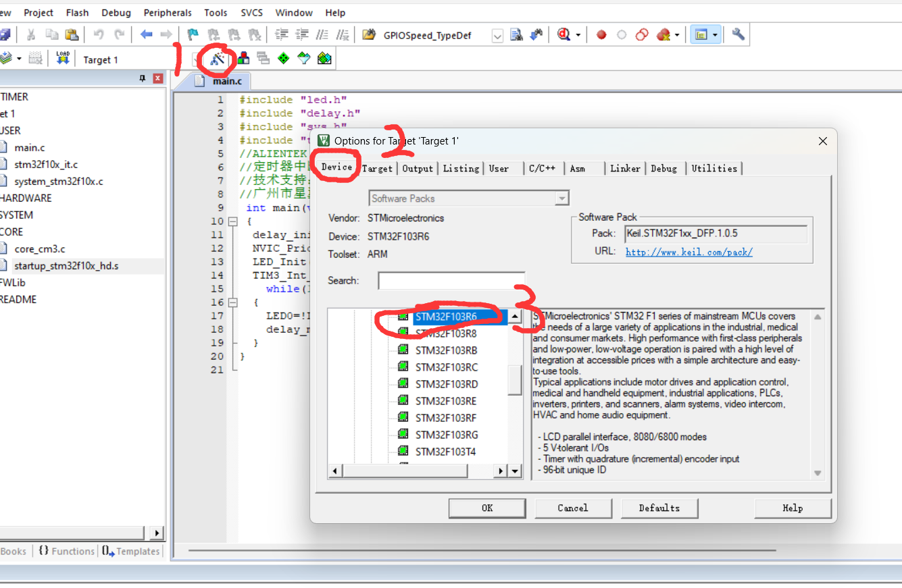The width and height of the screenshot is (902, 588).
Task: Switch to Functions tab in project panel
Action: point(66,552)
